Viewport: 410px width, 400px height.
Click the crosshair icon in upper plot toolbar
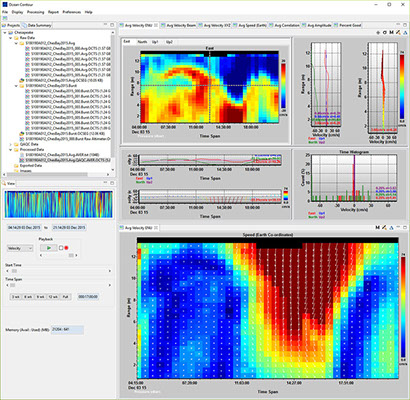pos(378,33)
